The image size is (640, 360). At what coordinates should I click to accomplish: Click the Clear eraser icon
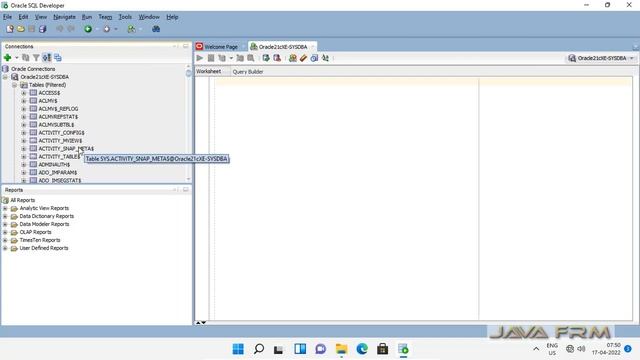pyautogui.click(x=303, y=58)
